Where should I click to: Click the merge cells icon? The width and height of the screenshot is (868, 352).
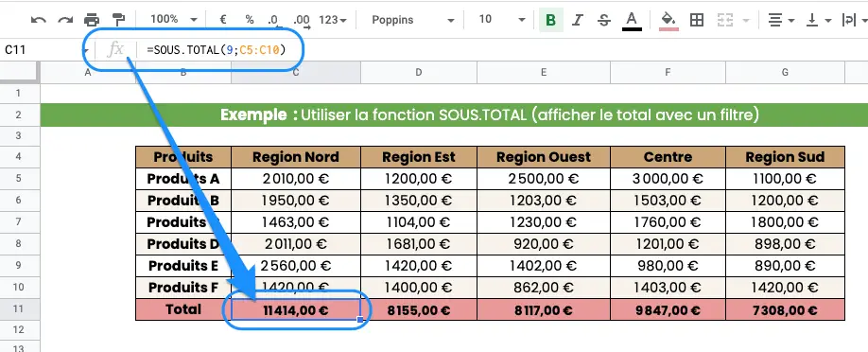[724, 20]
